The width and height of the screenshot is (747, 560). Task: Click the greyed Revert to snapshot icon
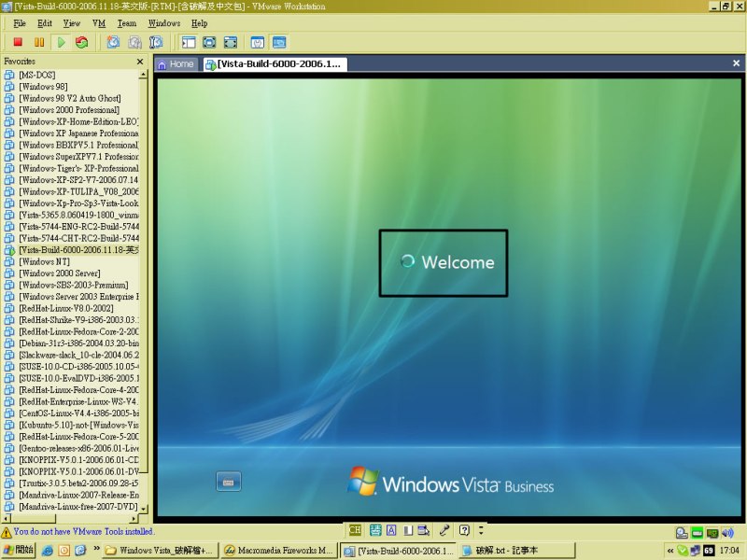click(134, 42)
